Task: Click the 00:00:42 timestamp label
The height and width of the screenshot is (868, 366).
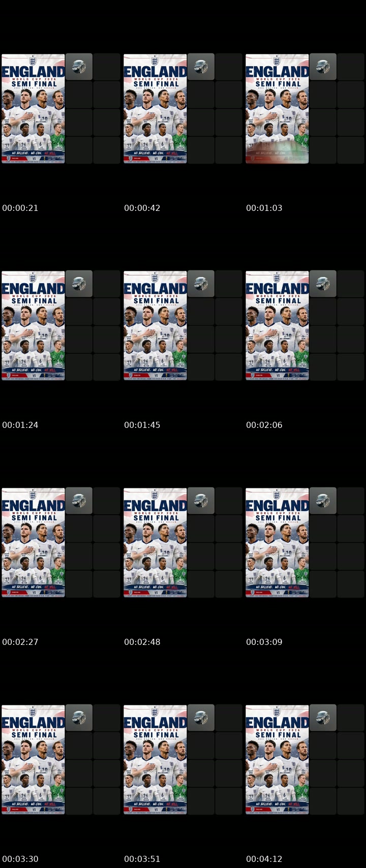Action: pos(142,208)
